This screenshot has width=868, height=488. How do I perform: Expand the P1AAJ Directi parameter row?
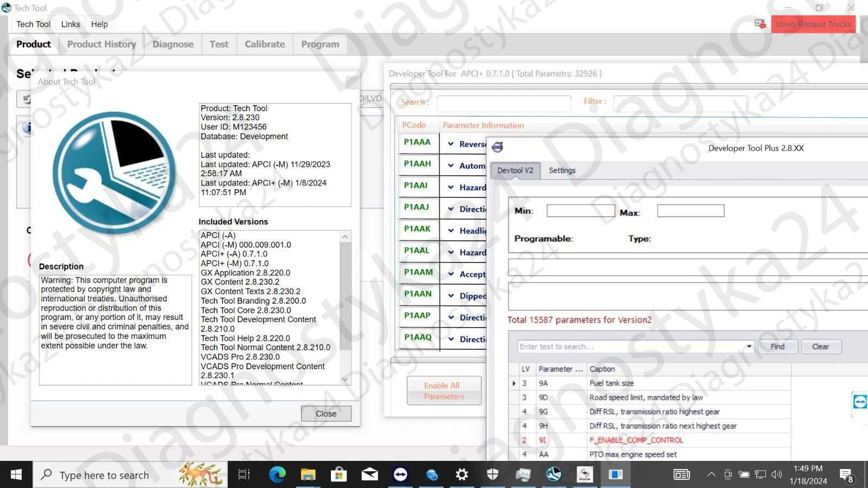coord(451,209)
